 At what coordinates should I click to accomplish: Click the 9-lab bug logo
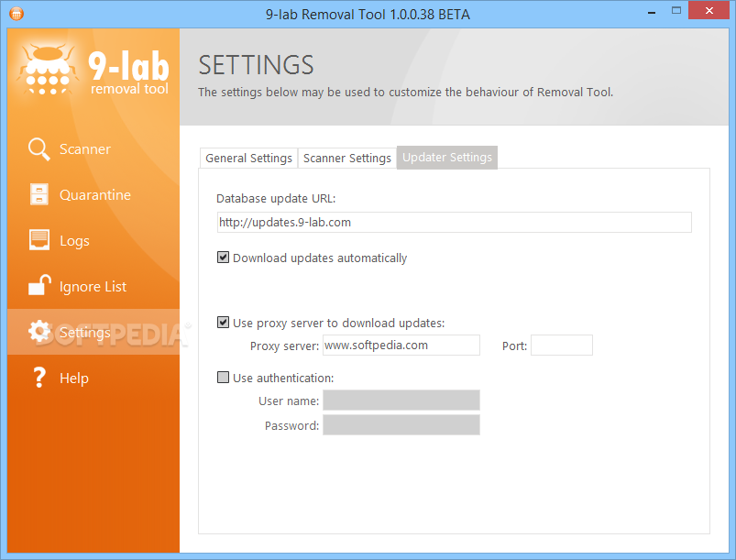click(x=47, y=70)
